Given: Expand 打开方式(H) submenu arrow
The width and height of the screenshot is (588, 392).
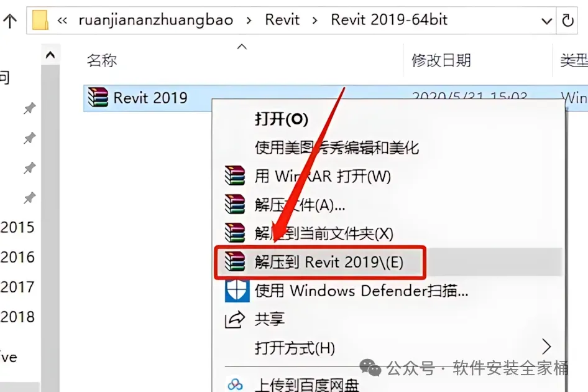Looking at the screenshot, I should tap(546, 347).
